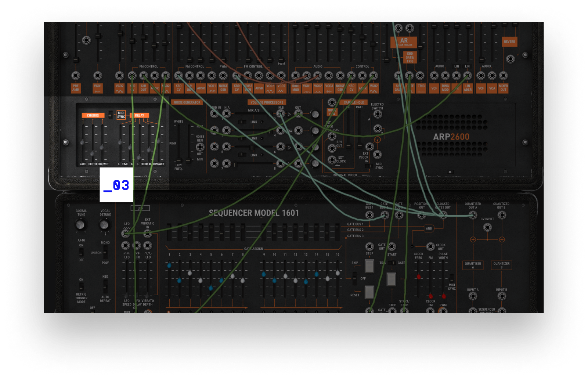Click the CV Input jack
The image size is (588, 379).
(x=487, y=227)
